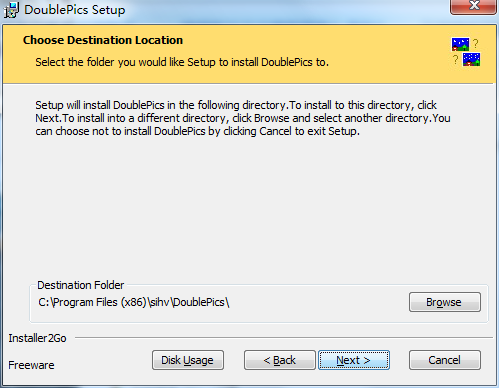Click the Choose Destination Location heading
499x388 pixels.
[103, 40]
